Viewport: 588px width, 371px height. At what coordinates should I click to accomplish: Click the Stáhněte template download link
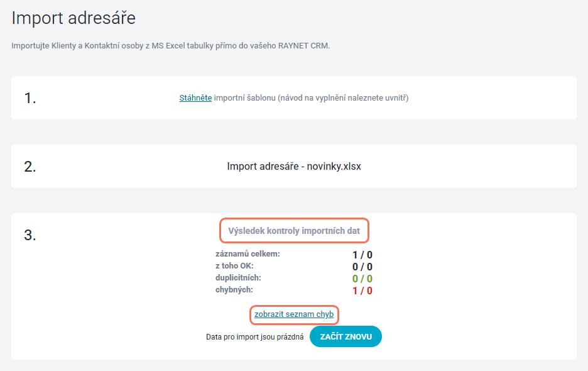(x=195, y=98)
